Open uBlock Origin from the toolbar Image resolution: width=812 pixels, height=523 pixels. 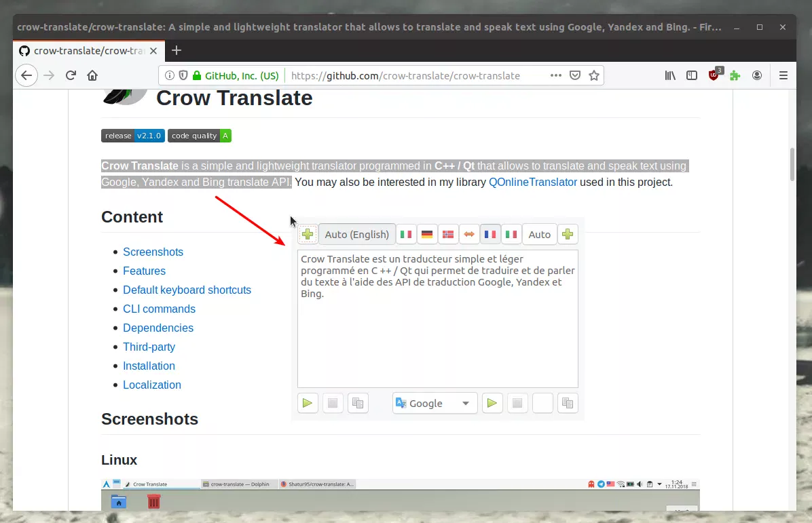point(714,75)
